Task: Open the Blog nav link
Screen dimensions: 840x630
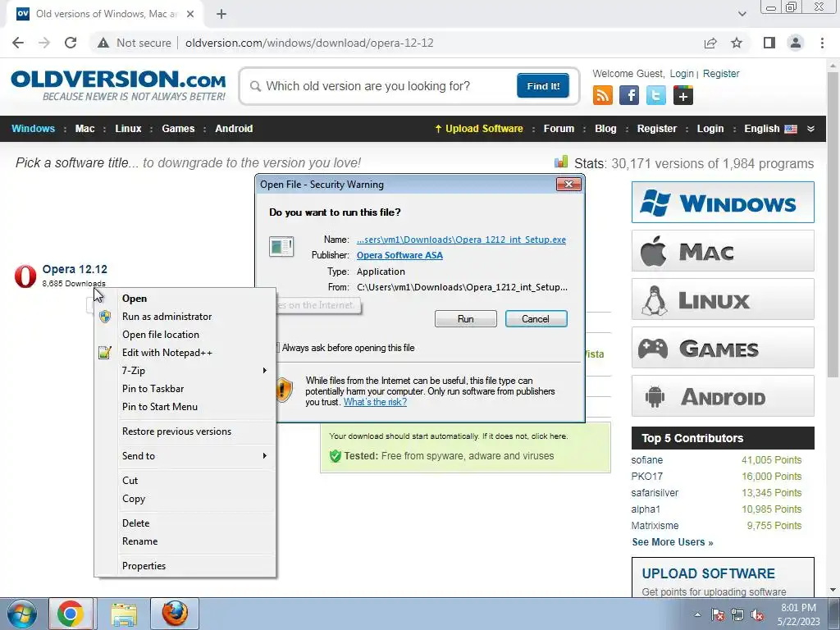Action: tap(605, 129)
